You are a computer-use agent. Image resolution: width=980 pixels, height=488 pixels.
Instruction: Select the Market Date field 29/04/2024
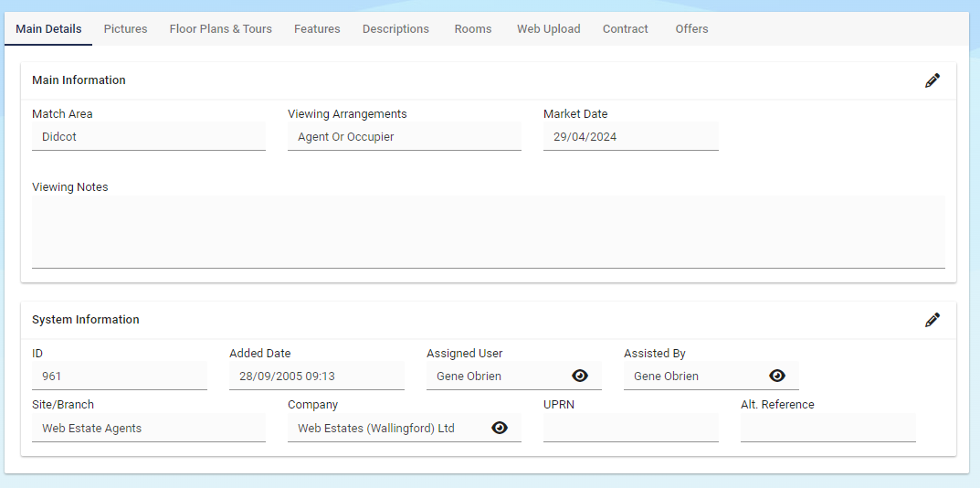tap(630, 136)
